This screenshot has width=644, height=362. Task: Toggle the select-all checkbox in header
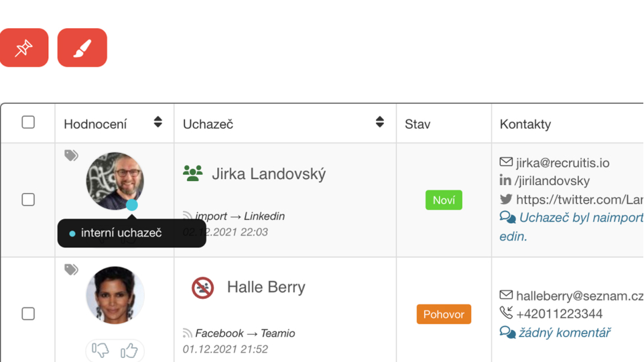(28, 122)
